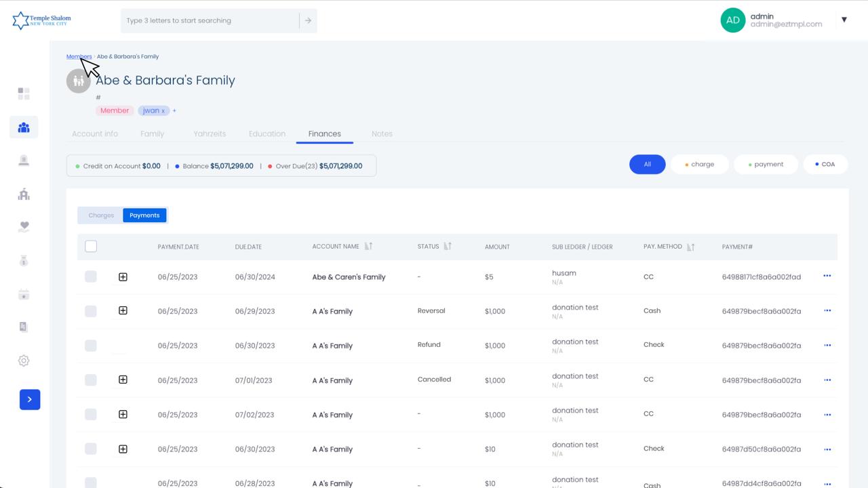The width and height of the screenshot is (868, 488).
Task: Open three-dot menu for the Cancelled payment
Action: pyautogui.click(x=827, y=380)
